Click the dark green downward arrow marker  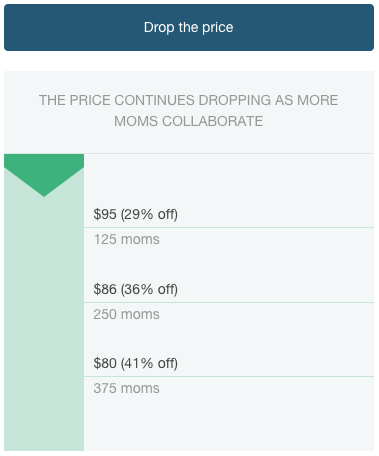coord(44,175)
